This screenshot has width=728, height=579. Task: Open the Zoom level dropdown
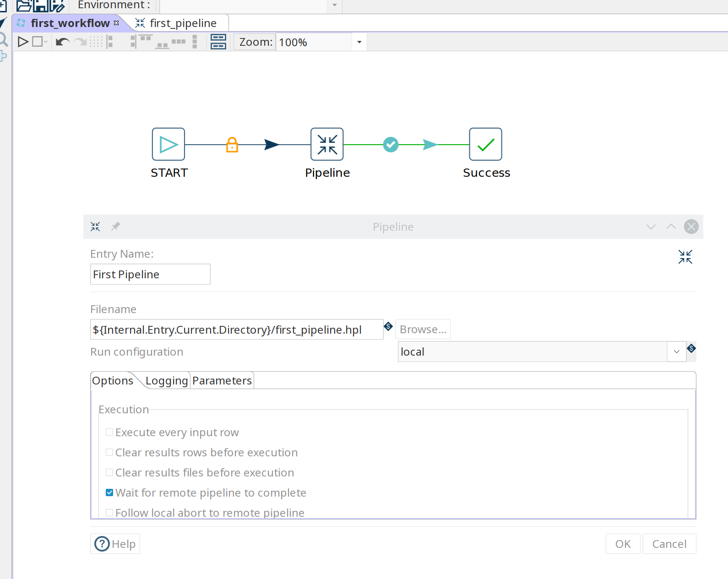(359, 42)
